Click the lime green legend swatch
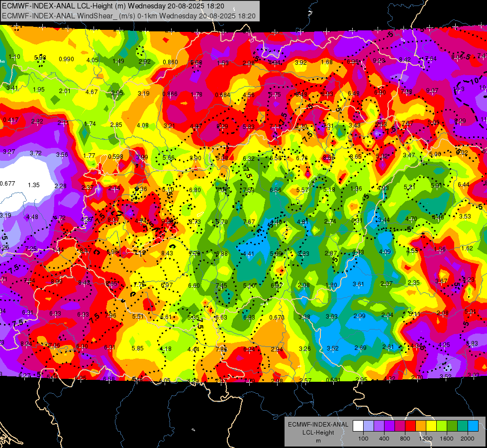 click(442, 426)
